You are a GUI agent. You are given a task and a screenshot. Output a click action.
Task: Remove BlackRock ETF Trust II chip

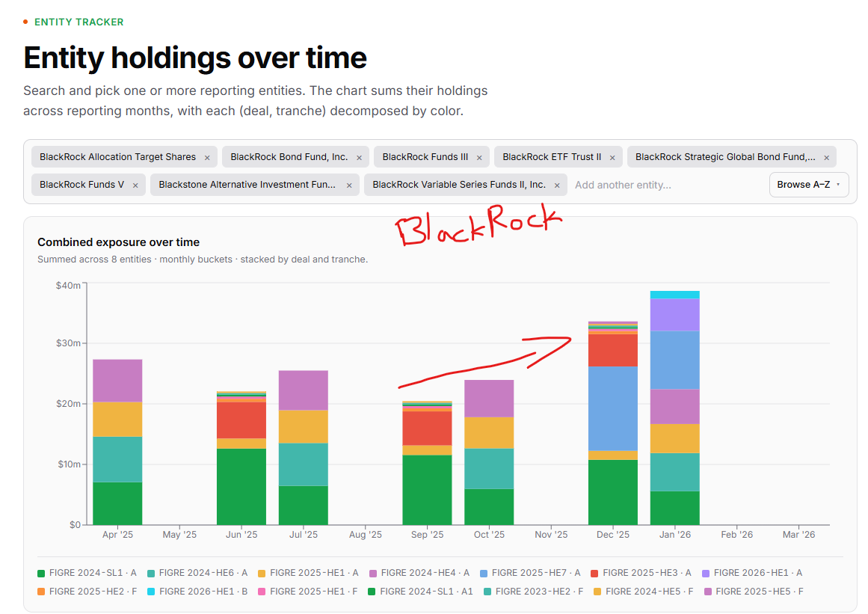(x=612, y=158)
